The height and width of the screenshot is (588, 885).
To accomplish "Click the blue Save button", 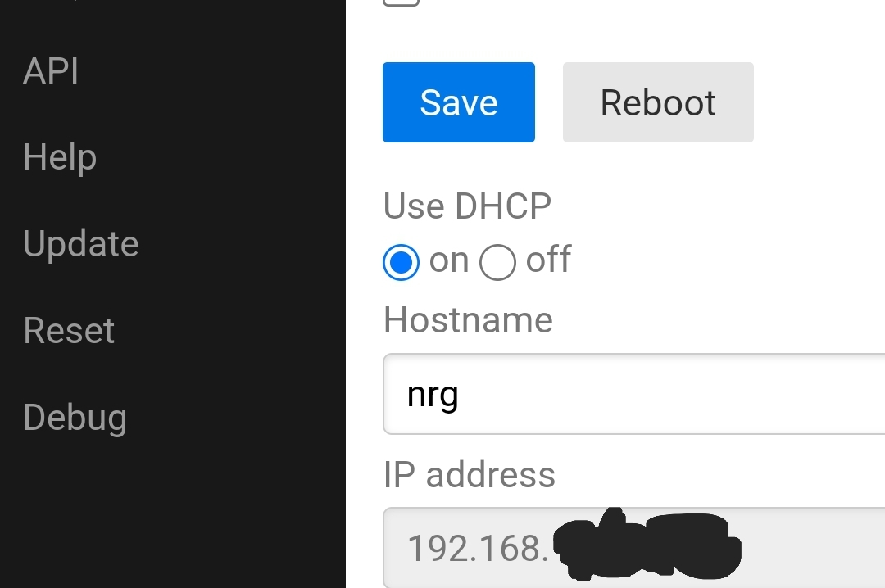I will pyautogui.click(x=458, y=102).
